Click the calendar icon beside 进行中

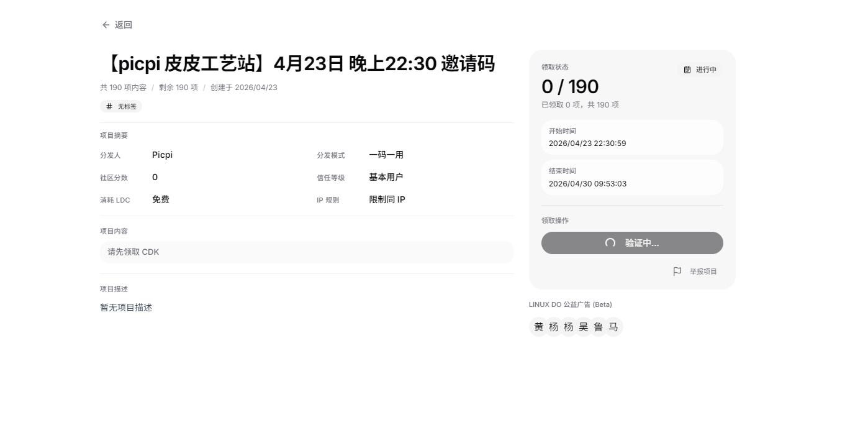tap(687, 70)
